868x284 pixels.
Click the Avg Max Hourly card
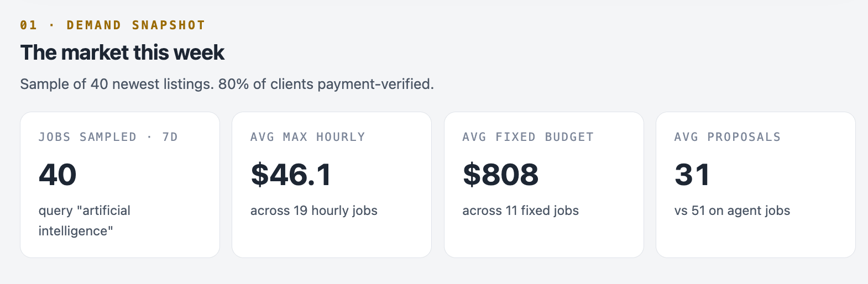tap(332, 185)
